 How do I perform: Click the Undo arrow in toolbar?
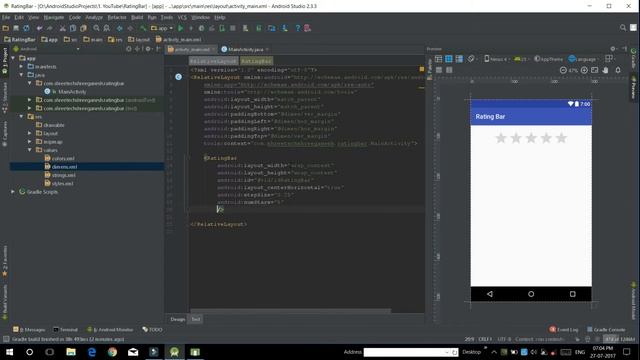pyautogui.click(x=40, y=28)
